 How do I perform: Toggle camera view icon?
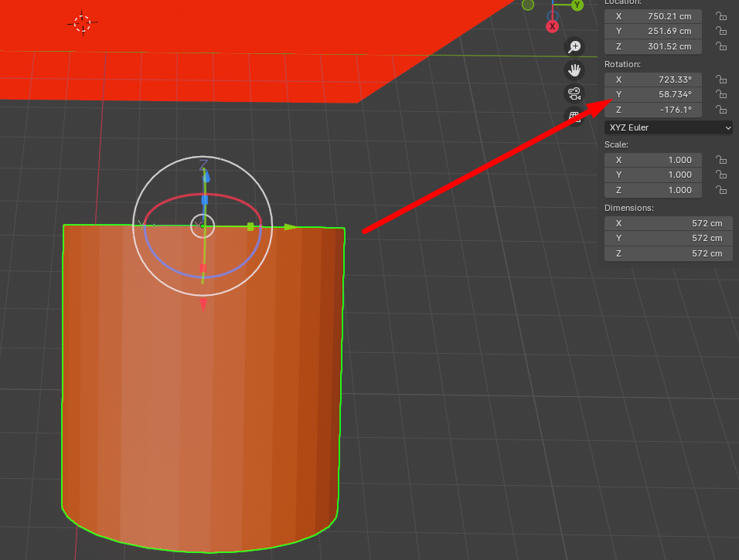click(x=574, y=93)
